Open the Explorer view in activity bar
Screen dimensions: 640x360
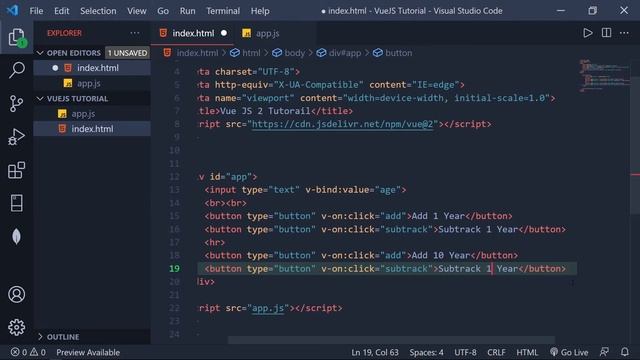point(16,38)
